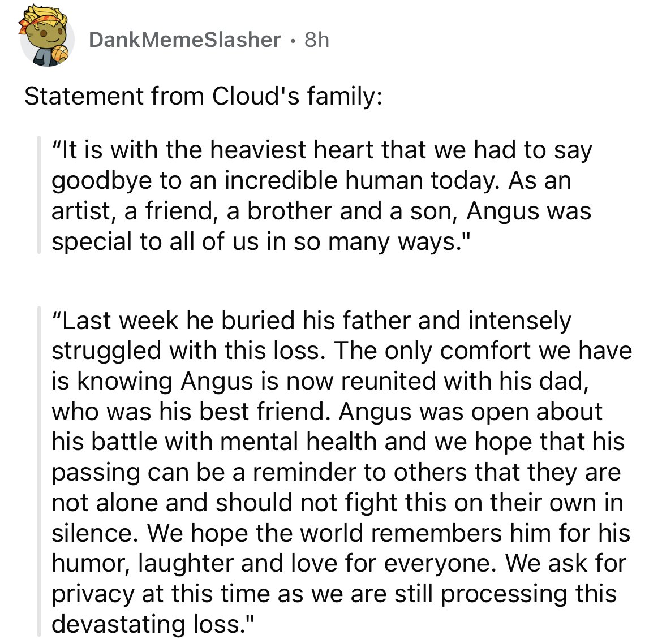This screenshot has height=644, width=662.
Task: Click the final words 'devastating loss.'
Action: 154,624
